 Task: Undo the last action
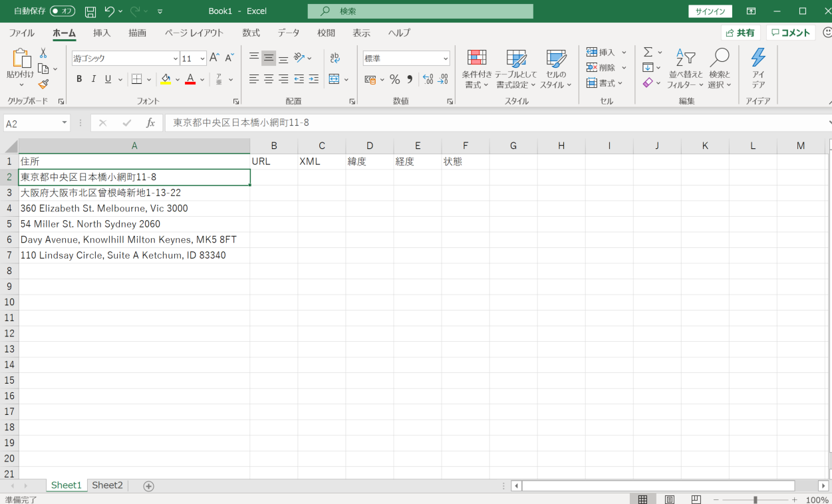(110, 11)
